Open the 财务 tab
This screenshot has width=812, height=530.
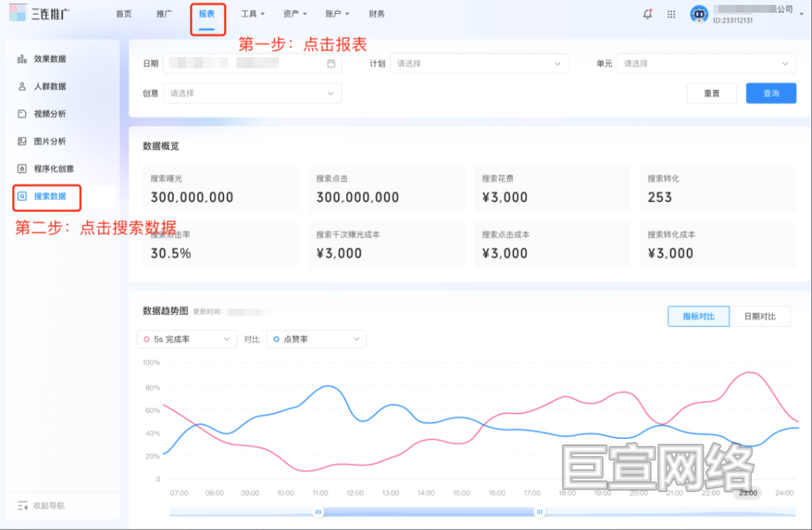(377, 14)
